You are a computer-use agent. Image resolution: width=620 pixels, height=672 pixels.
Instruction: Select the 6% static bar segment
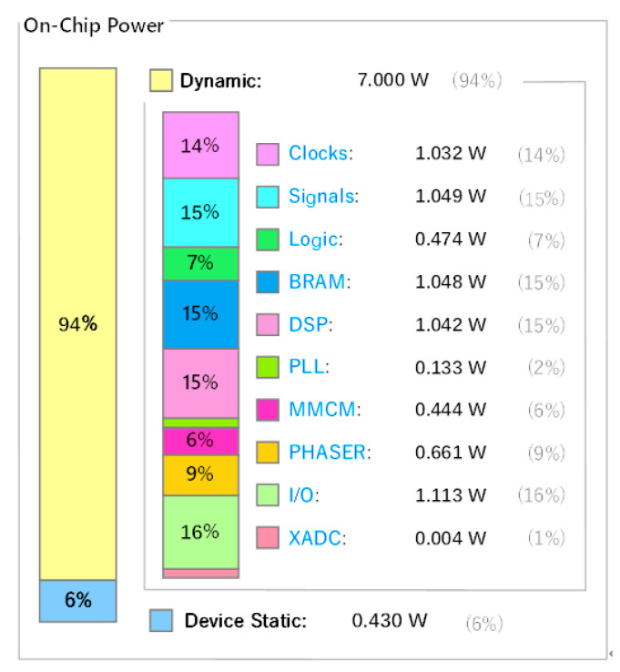pyautogui.click(x=78, y=601)
